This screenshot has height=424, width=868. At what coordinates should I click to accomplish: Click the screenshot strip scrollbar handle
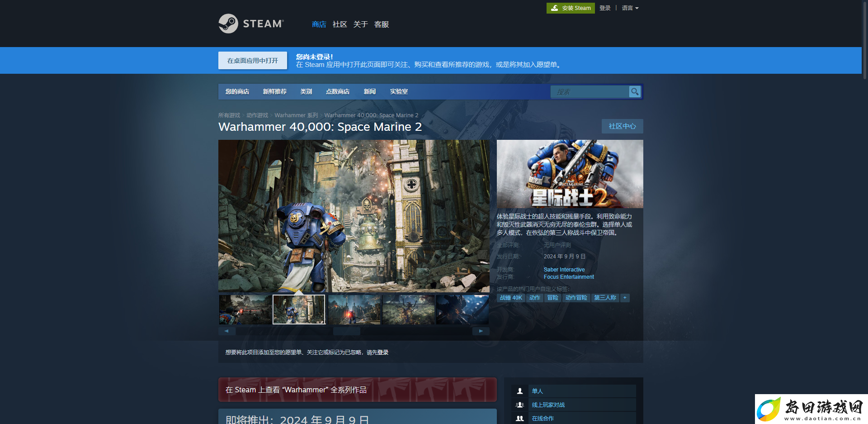347,331
